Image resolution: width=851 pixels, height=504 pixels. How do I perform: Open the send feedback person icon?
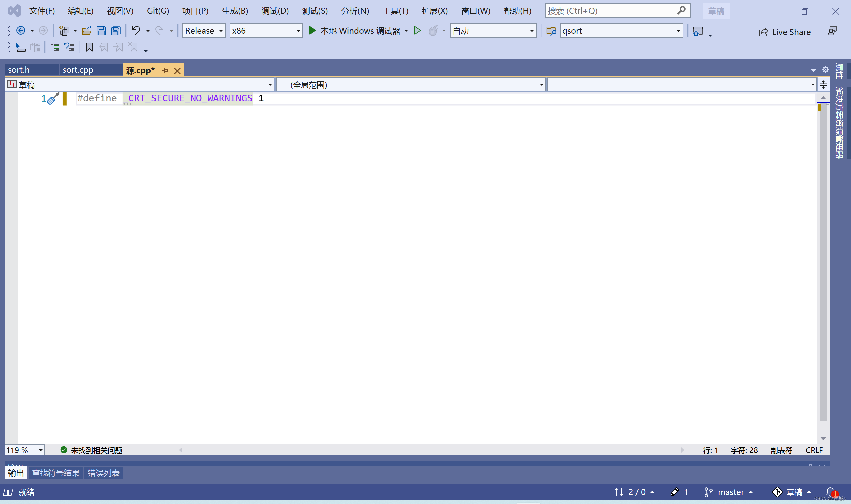[x=832, y=31]
